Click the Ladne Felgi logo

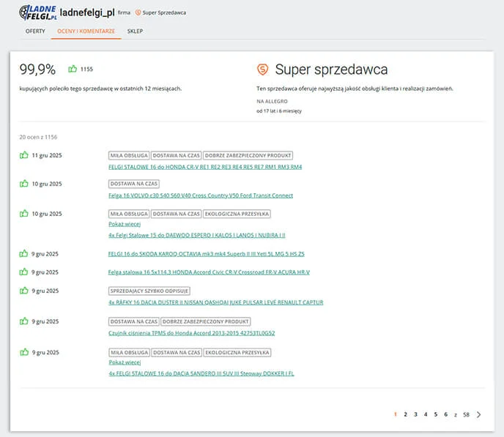tap(38, 13)
